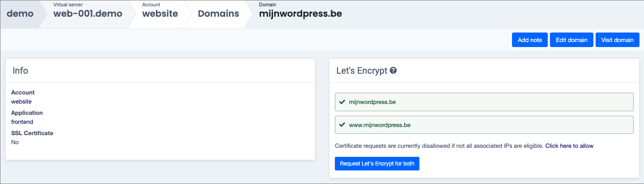Go to the demo breadcrumb

tap(20, 14)
